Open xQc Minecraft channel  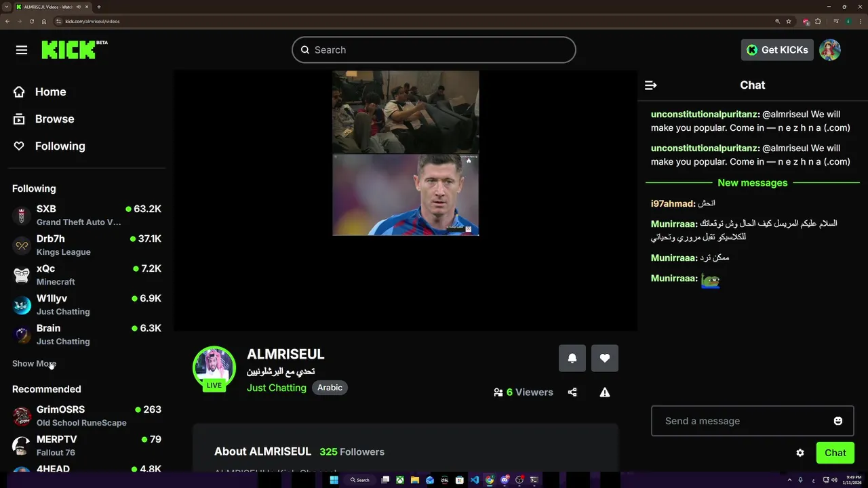tap(87, 275)
